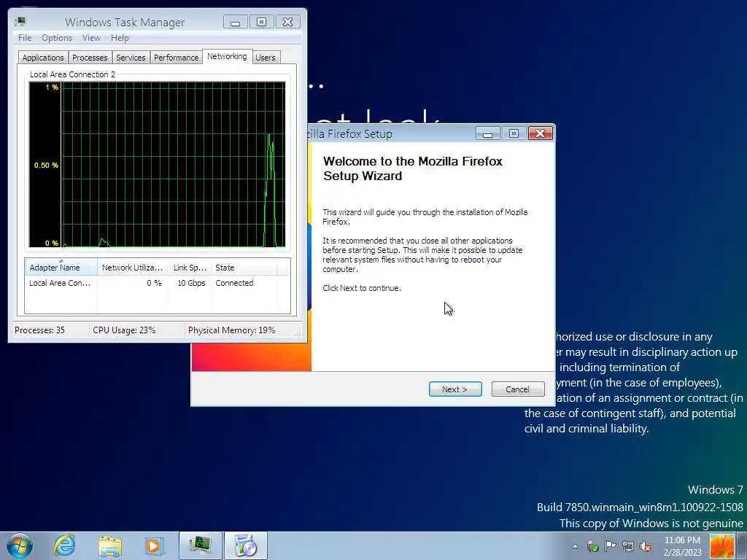The width and height of the screenshot is (747, 560).
Task: Click the Show Desktop strip at taskbar end
Action: pos(741,546)
